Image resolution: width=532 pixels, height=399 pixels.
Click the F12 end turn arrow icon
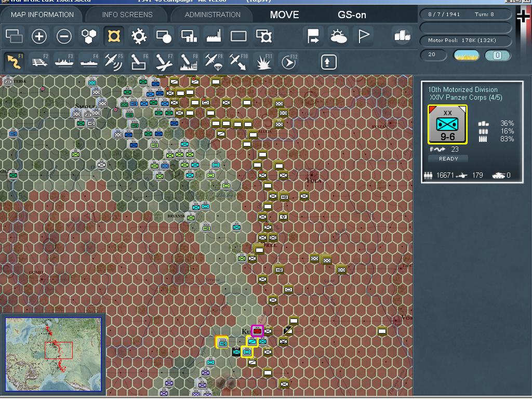click(x=289, y=61)
